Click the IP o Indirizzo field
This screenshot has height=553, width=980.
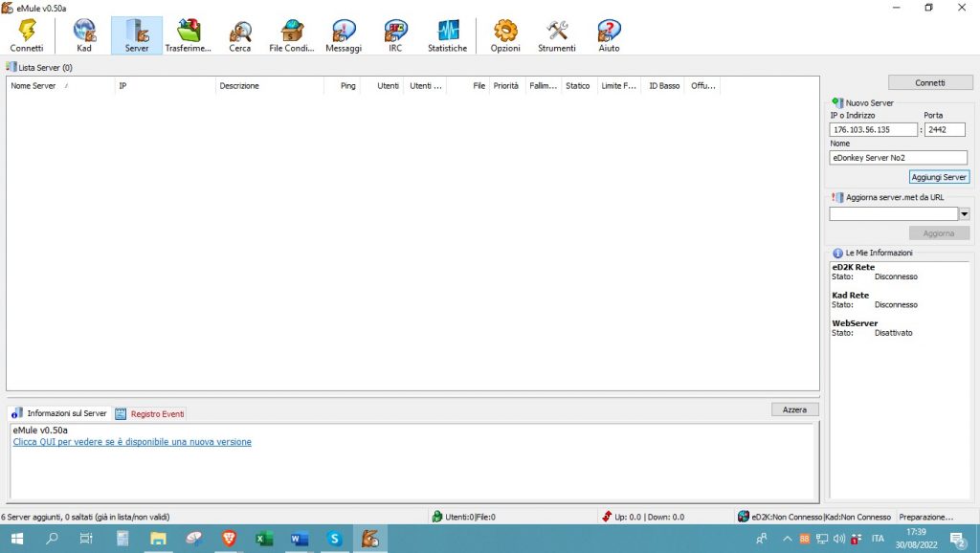click(873, 130)
